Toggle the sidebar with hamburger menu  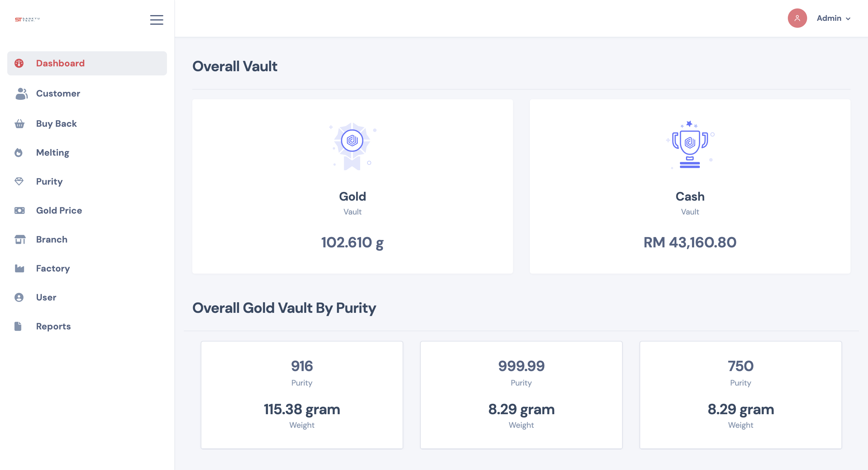[x=157, y=20]
